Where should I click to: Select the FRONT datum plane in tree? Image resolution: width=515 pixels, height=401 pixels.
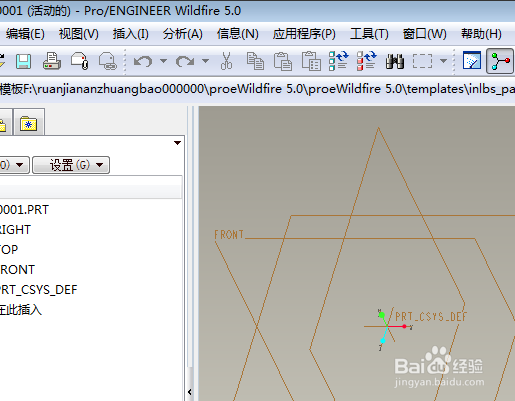pyautogui.click(x=17, y=270)
